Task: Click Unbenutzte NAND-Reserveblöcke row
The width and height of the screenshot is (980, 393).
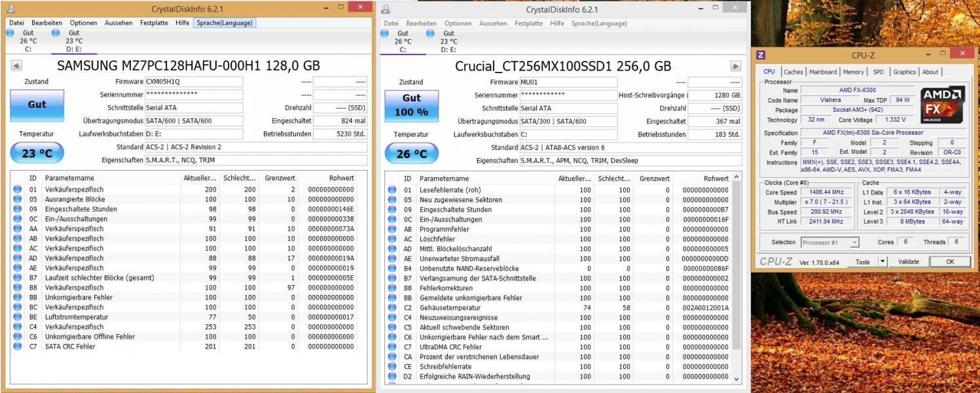Action: click(558, 269)
